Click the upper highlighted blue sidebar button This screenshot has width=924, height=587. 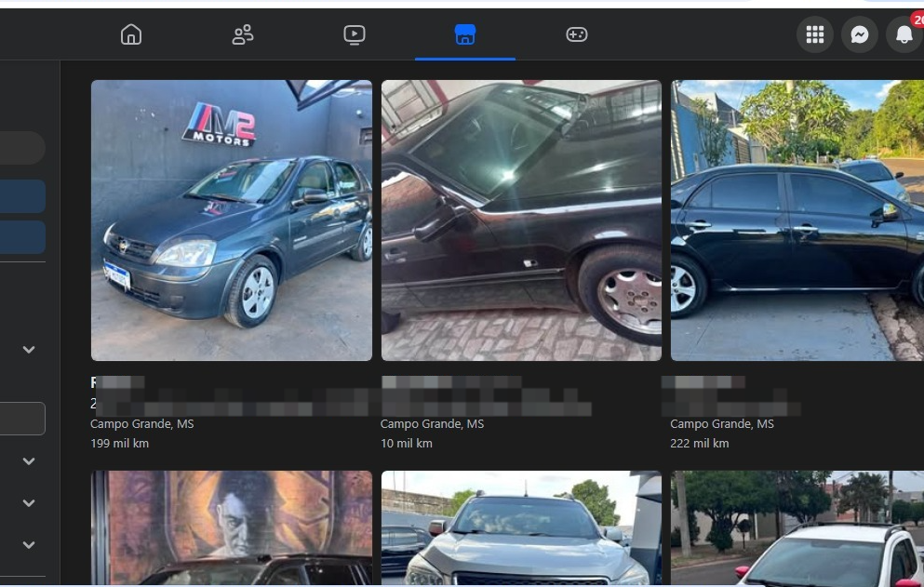(x=22, y=196)
